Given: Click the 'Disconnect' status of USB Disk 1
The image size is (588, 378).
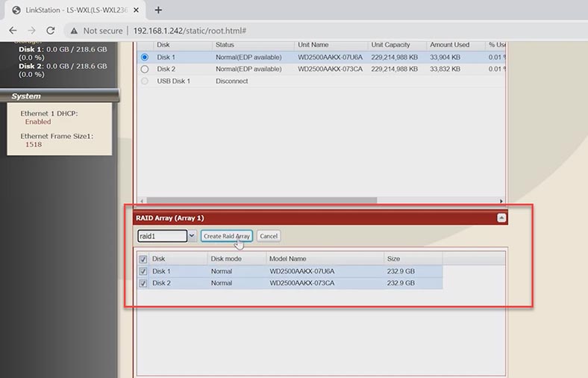Looking at the screenshot, I should pyautogui.click(x=232, y=81).
